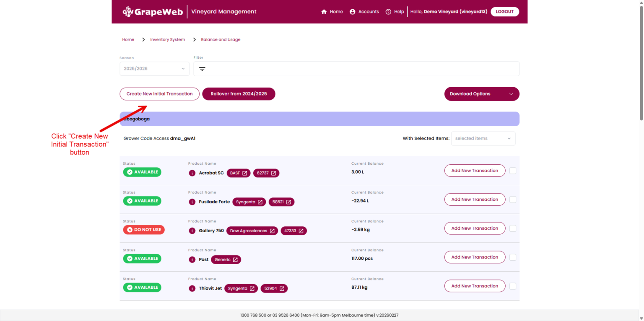Click the info icon beside Gallery 750

click(x=192, y=231)
